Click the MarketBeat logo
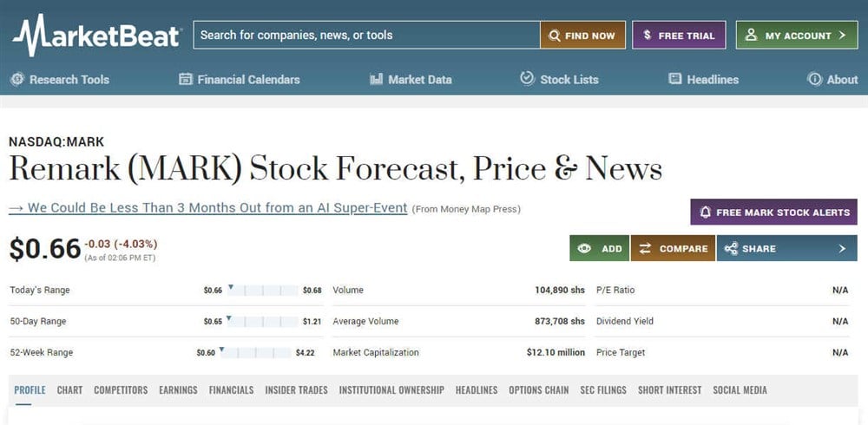Viewport: 868px width, 425px height. (x=96, y=35)
